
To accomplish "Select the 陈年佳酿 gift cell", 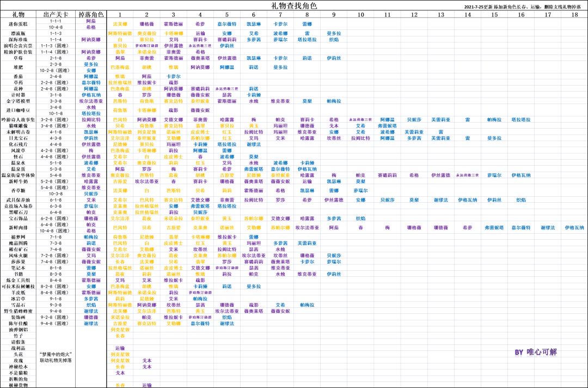I will tap(19, 324).
